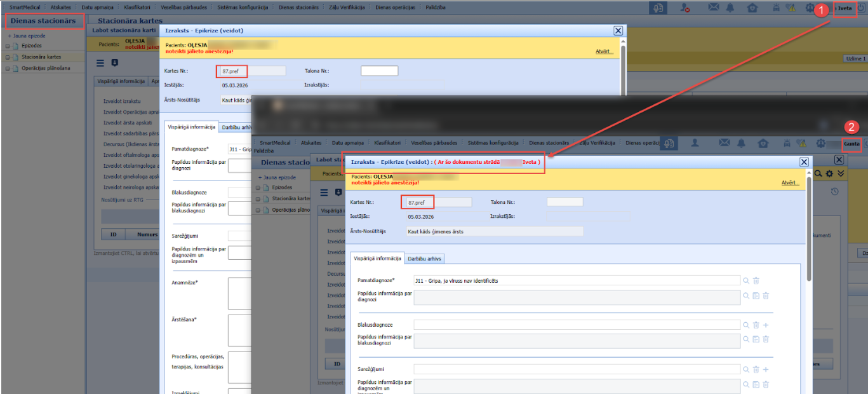Viewport: 868px width, 394px height.
Task: Click the Blakusdiagnoze input in Gunta's dialog
Action: [577, 325]
